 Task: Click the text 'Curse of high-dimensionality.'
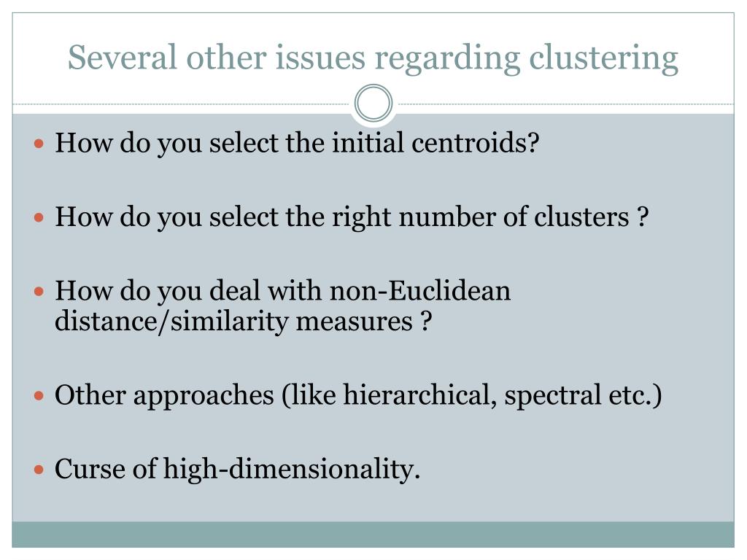[237, 469]
